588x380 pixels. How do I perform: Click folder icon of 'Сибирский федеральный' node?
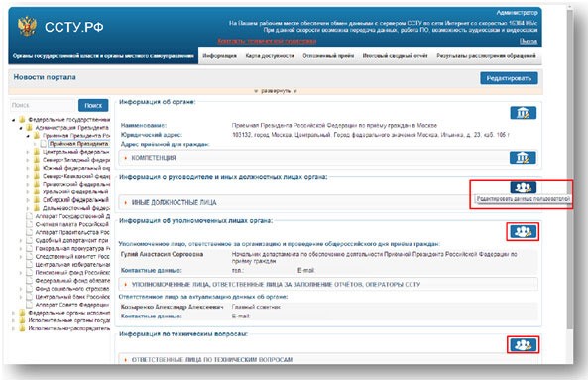37,200
